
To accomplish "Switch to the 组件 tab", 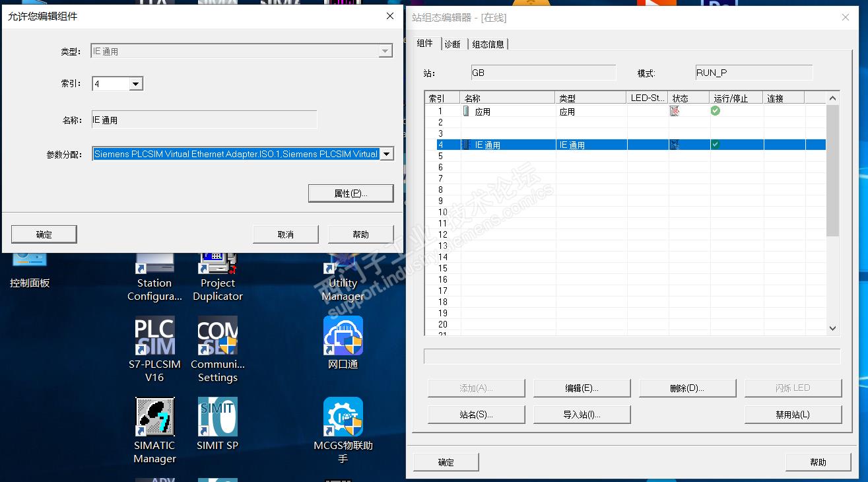I will tap(425, 44).
